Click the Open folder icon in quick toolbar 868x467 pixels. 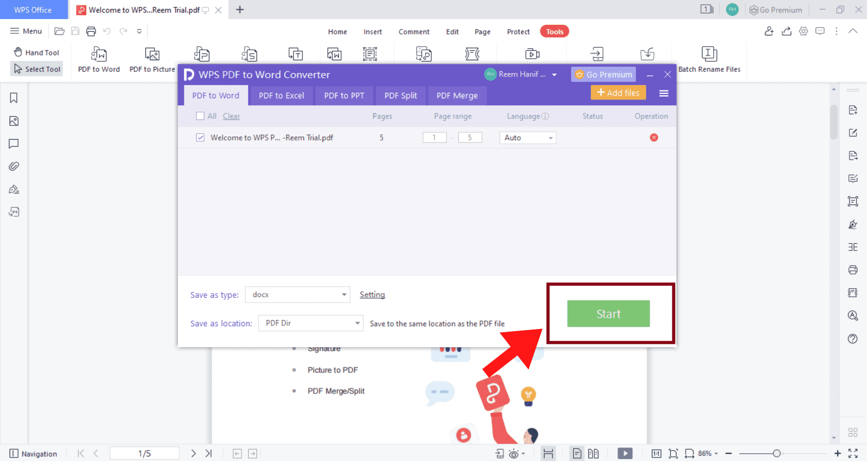click(x=60, y=32)
